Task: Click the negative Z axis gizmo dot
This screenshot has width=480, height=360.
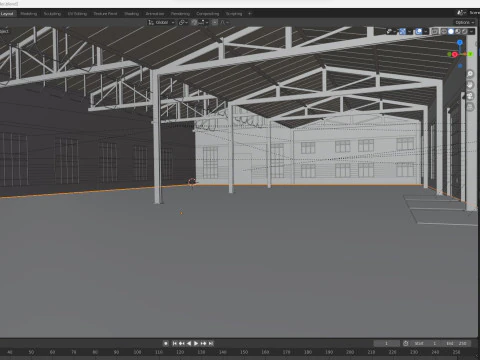Action: (460, 66)
